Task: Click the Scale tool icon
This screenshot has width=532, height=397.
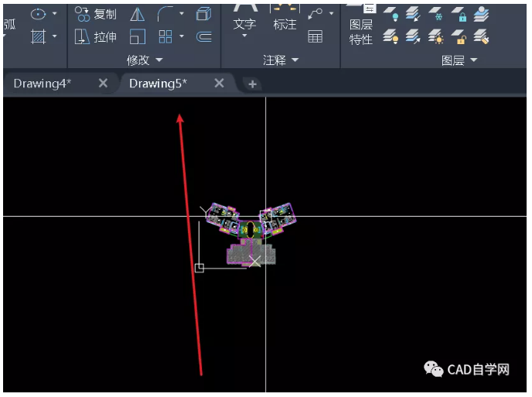Action: click(x=138, y=36)
